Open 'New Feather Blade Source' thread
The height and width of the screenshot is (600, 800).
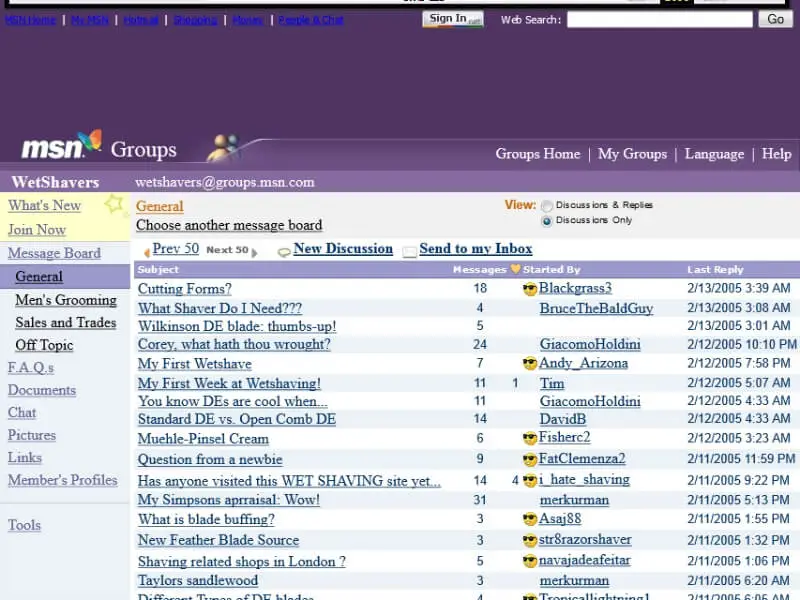pyautogui.click(x=218, y=540)
